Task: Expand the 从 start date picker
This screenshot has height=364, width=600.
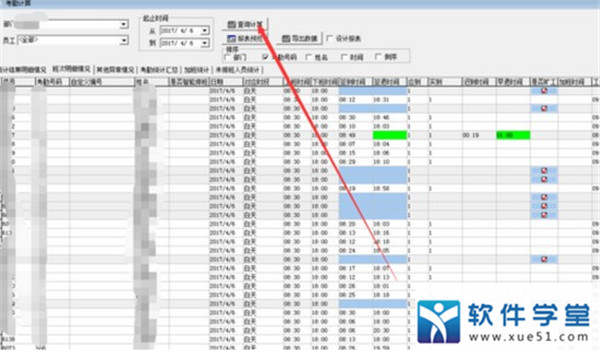Action: 205,30
